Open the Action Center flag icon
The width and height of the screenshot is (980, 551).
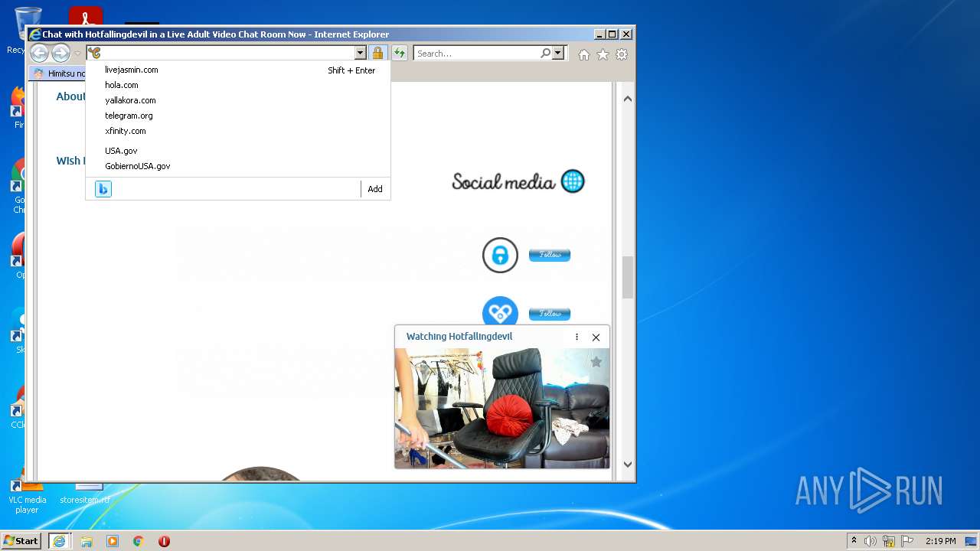tap(907, 541)
